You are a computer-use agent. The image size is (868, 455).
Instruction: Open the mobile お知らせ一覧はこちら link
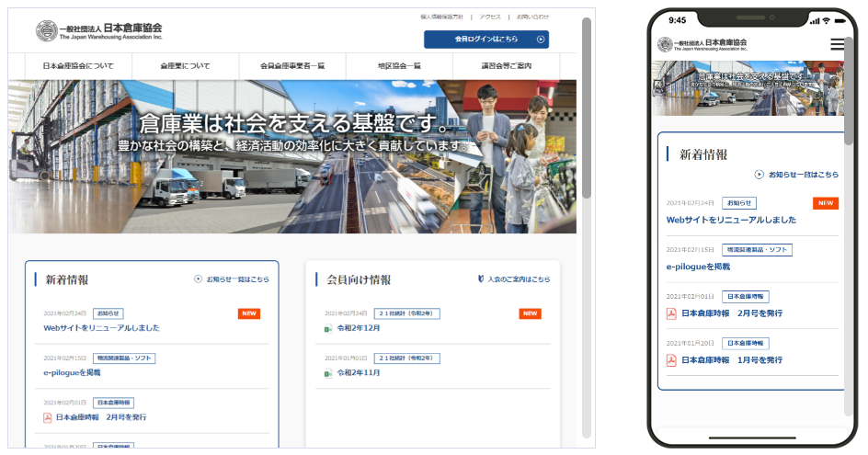[x=804, y=175]
